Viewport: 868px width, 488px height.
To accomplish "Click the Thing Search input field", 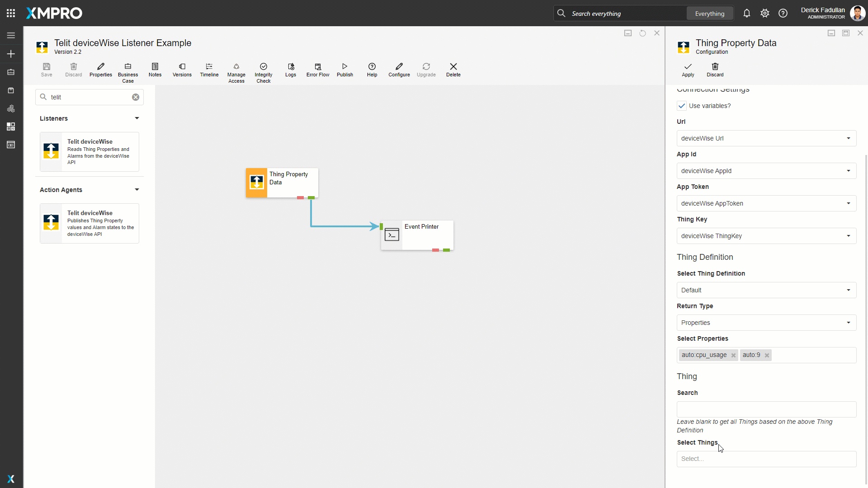I will pyautogui.click(x=766, y=409).
